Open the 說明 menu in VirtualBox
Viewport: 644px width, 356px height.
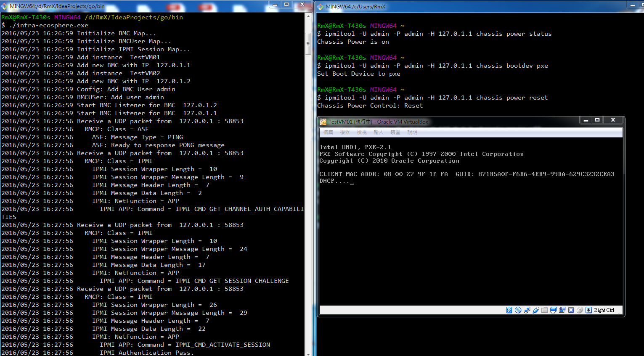tap(412, 132)
